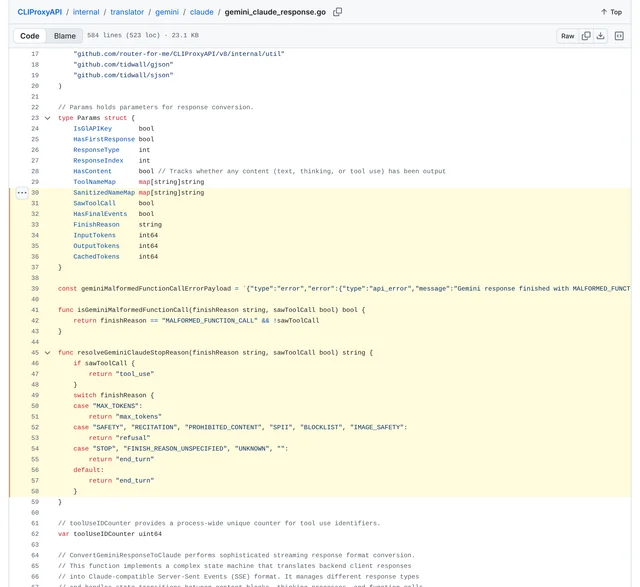Click HasFirstResponse field name
This screenshot has width=640, height=587.
[x=104, y=139]
